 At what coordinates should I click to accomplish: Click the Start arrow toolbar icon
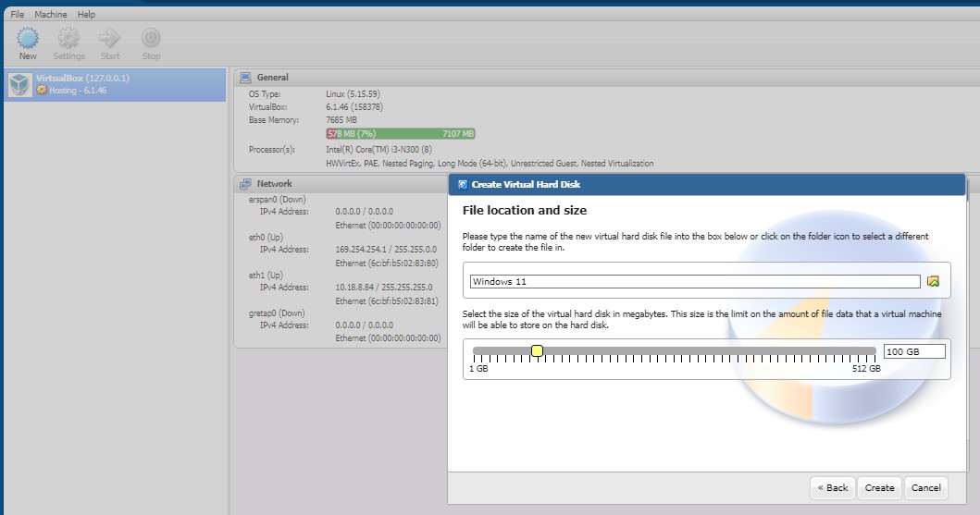110,38
